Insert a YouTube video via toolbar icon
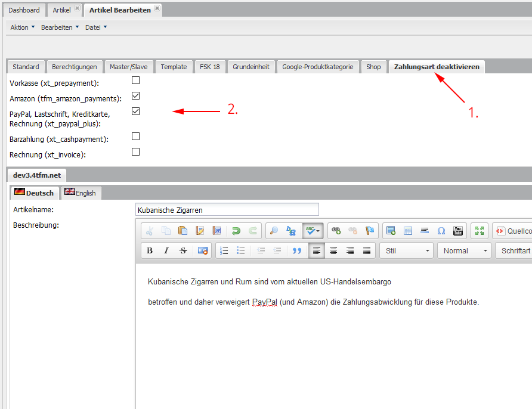 (x=458, y=231)
